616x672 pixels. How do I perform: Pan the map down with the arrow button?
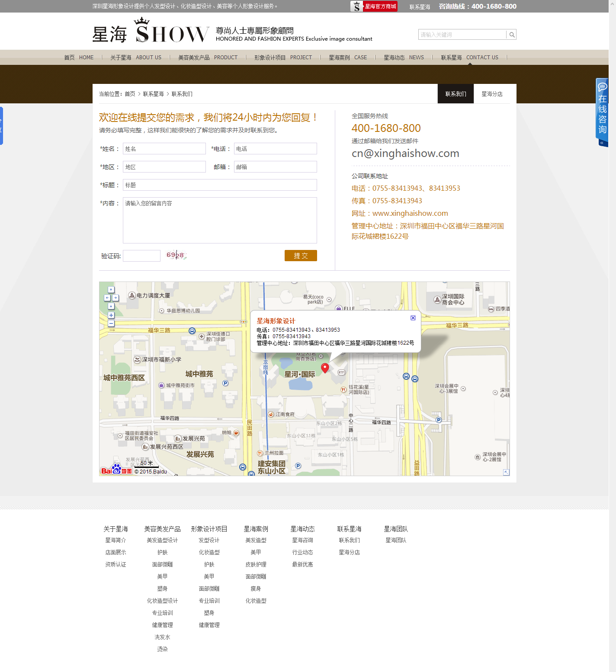pyautogui.click(x=111, y=306)
